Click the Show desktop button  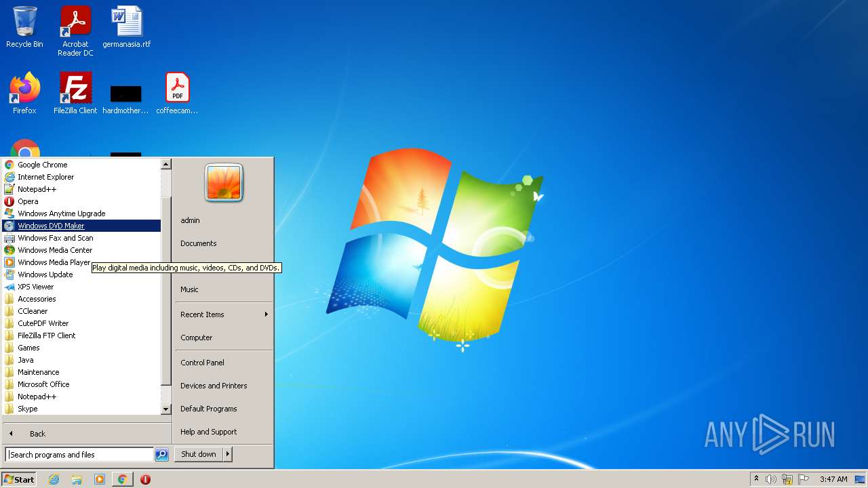point(861,479)
